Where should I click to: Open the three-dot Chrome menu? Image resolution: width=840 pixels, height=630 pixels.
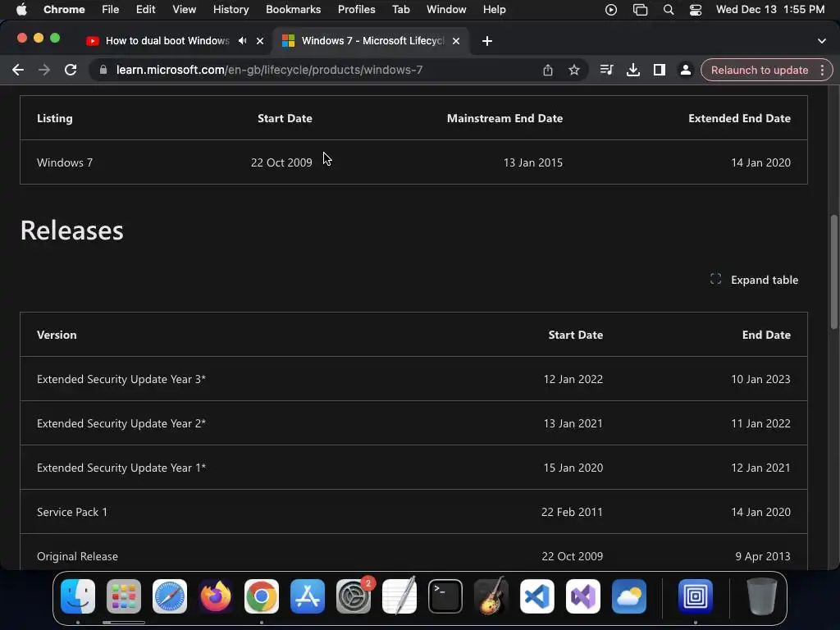822,70
